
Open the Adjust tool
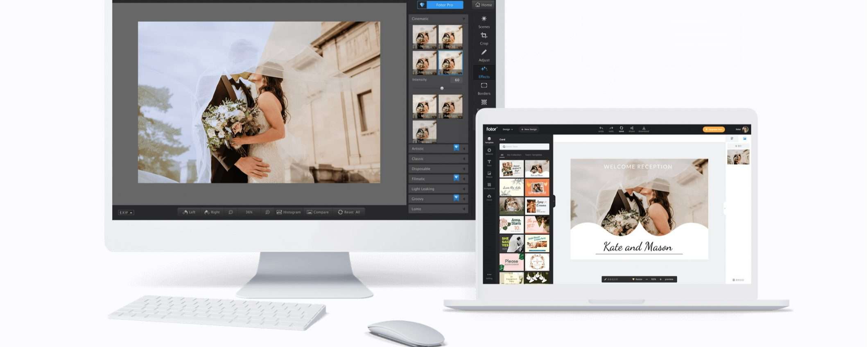point(484,55)
